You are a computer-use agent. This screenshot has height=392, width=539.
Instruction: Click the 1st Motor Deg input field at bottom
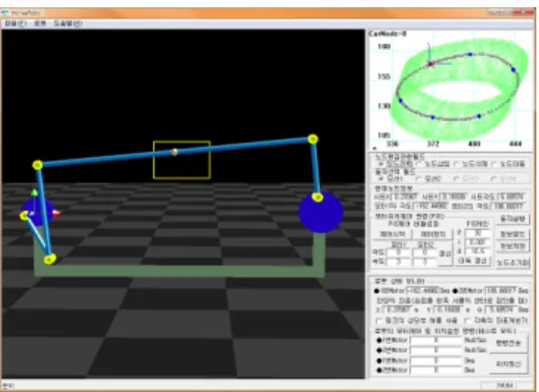[x=436, y=362]
